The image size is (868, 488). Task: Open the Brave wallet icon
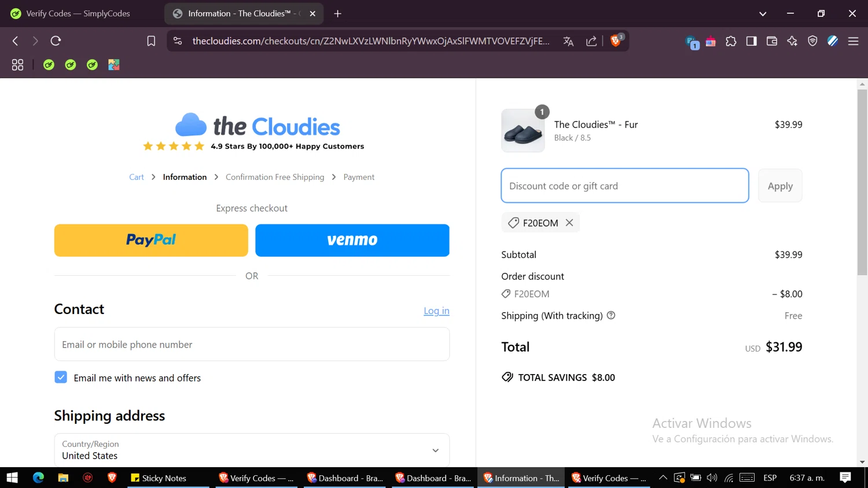[x=771, y=41]
